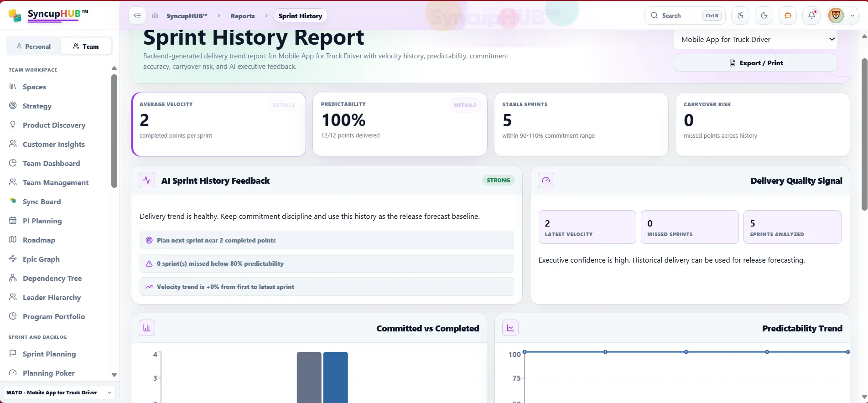Open the MATD project switcher dropdown
Screen dimensions: 868x403
tap(59, 393)
